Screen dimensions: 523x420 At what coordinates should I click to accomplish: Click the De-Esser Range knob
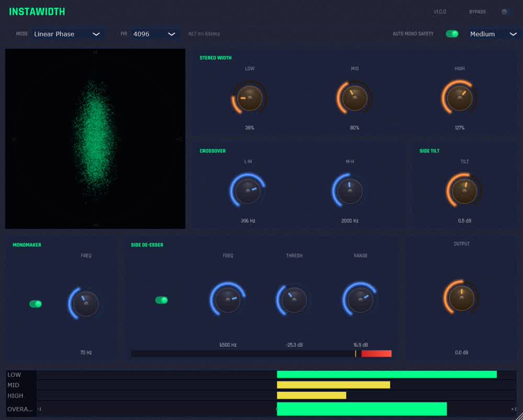pos(360,299)
